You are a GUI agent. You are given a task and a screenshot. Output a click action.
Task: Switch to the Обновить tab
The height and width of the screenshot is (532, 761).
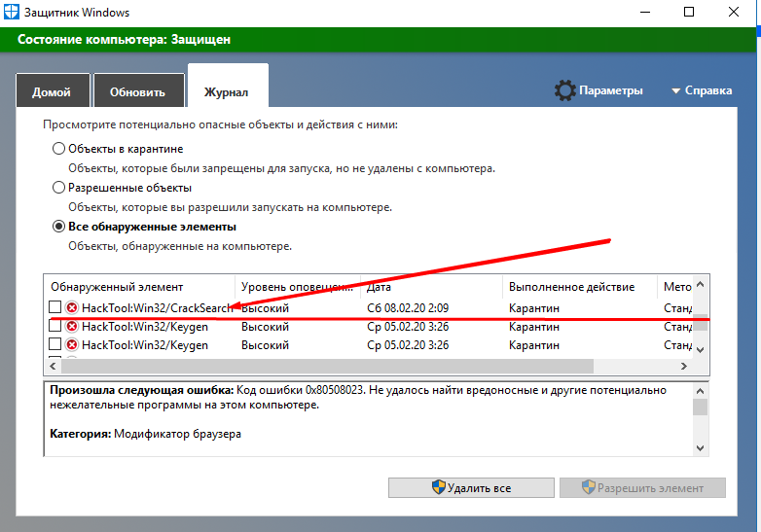pyautogui.click(x=139, y=90)
